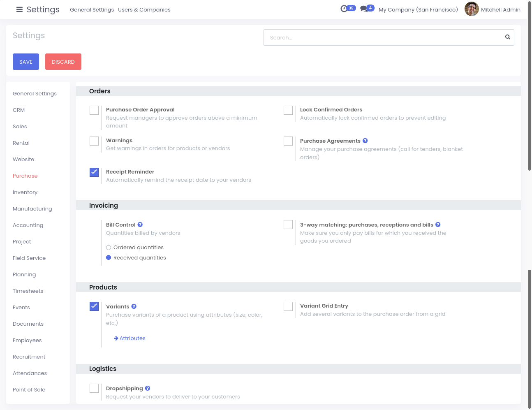Viewport: 532px width, 410px height.
Task: Open the General Settings top menu
Action: click(x=92, y=9)
